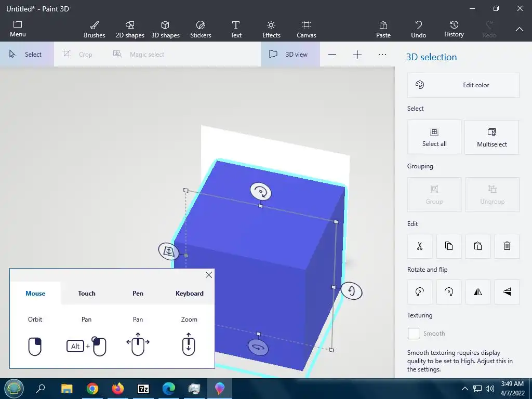Click Edit color button
Image resolution: width=532 pixels, height=399 pixels.
463,85
